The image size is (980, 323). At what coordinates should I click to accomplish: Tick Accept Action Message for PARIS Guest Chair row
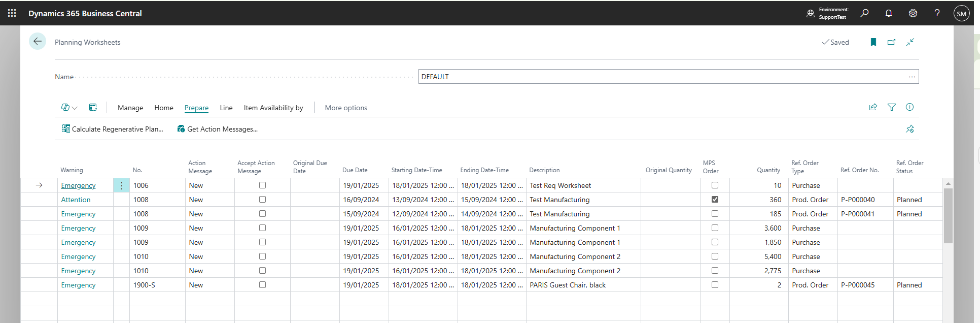pos(262,285)
